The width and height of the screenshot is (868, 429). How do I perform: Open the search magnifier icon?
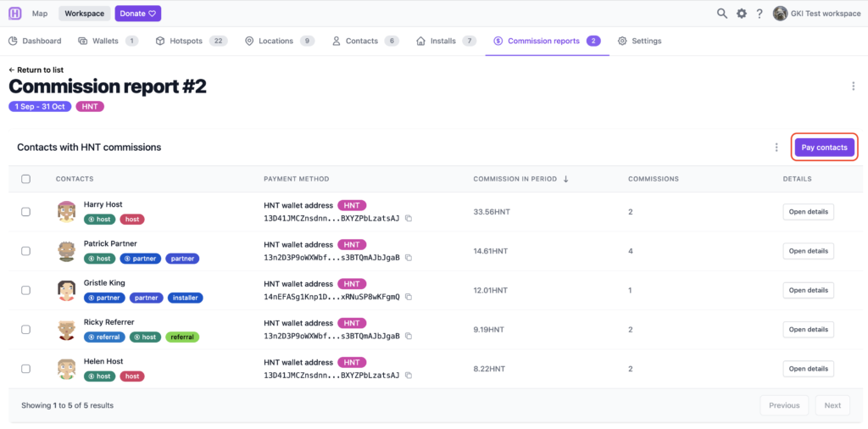click(x=722, y=14)
